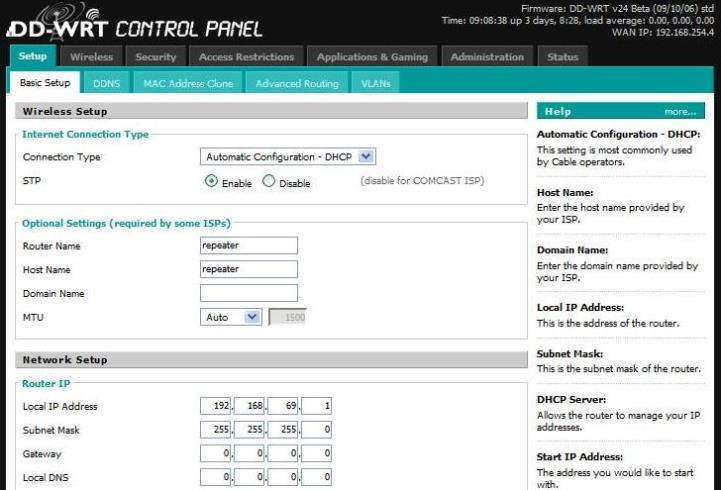The width and height of the screenshot is (721, 490).
Task: Edit Subnet Mask third octet field
Action: point(283,430)
